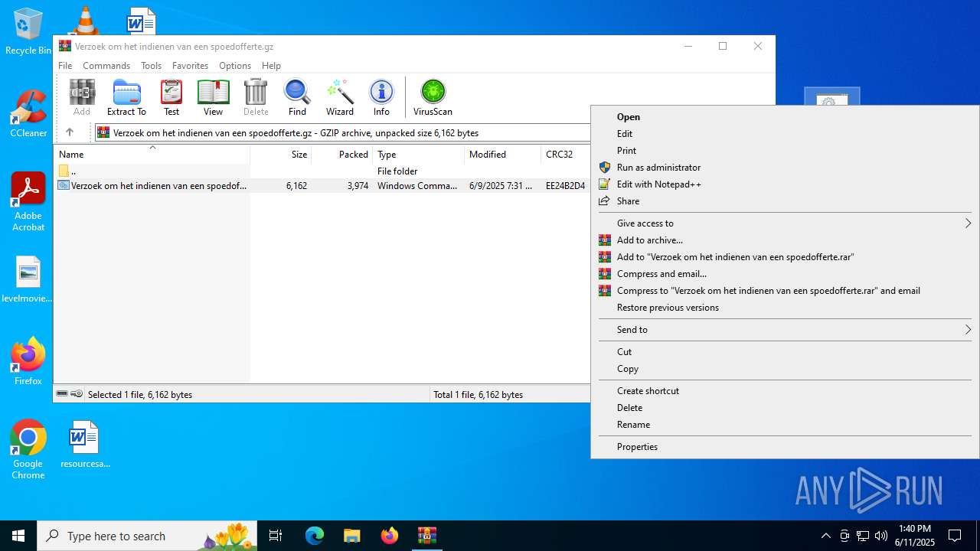Viewport: 980px width, 551px height.
Task: Expand the Send to submenu
Action: 785,330
